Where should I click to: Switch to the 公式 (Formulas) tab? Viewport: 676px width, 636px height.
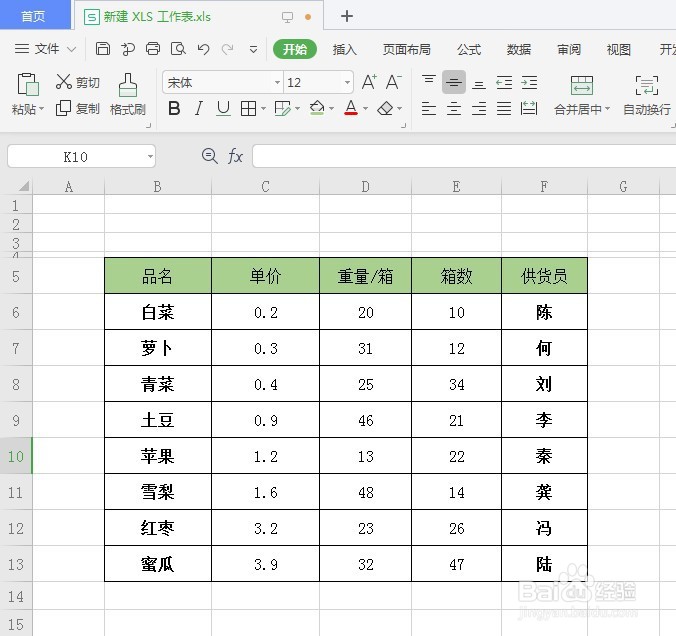tap(469, 50)
